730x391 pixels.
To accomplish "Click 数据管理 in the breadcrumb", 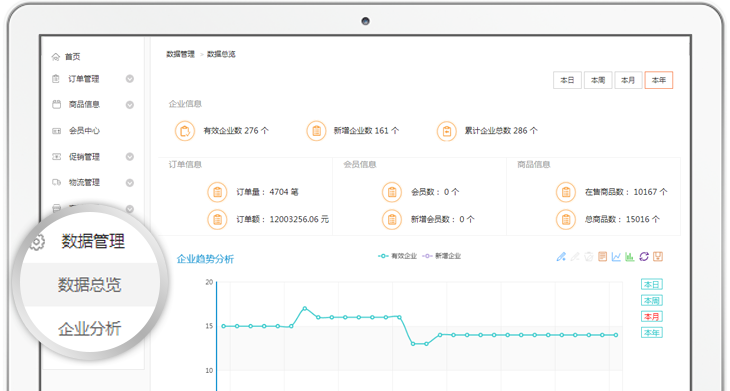I will (181, 54).
